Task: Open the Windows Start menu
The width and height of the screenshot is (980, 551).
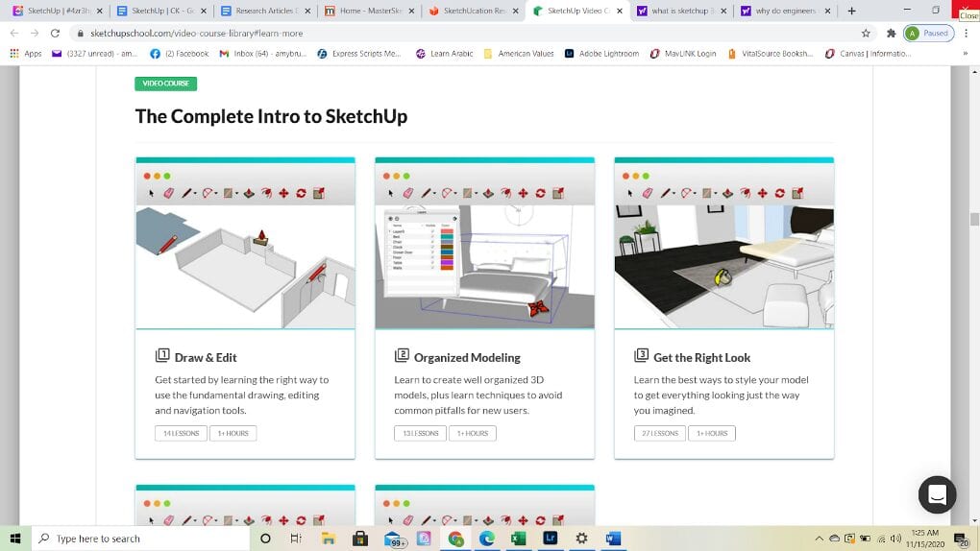Action: [15, 539]
